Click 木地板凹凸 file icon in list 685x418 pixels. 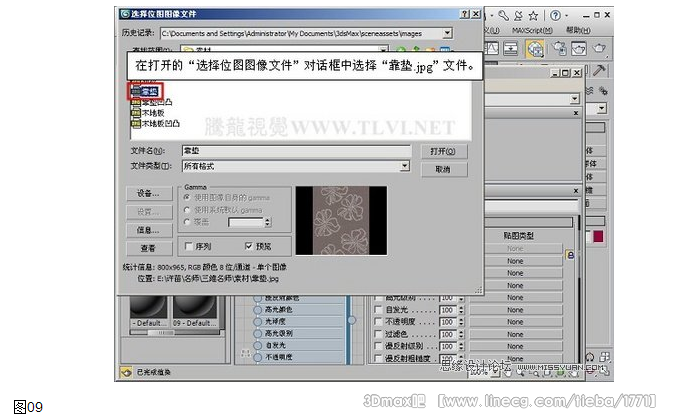[x=135, y=124]
